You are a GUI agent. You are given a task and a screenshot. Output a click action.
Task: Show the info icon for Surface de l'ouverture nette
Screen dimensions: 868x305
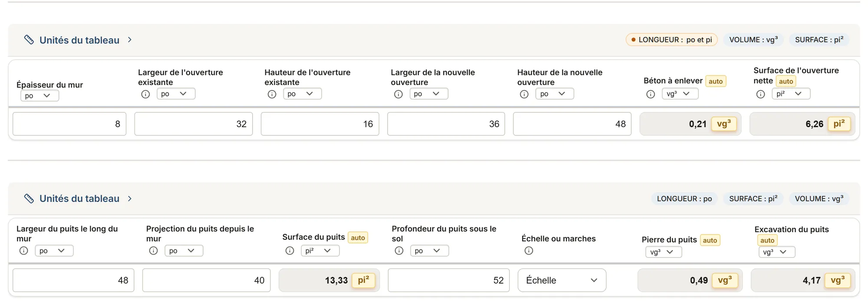760,94
